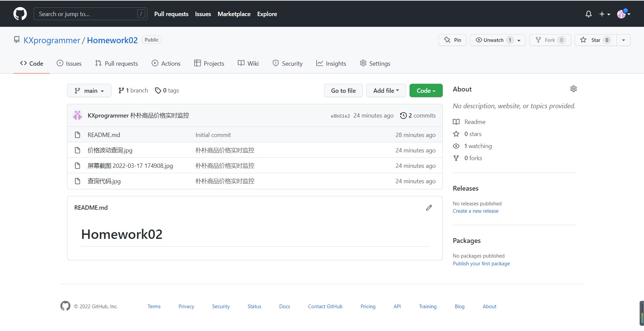Star the Homework02 repository
This screenshot has width=644, height=331.
coord(595,40)
